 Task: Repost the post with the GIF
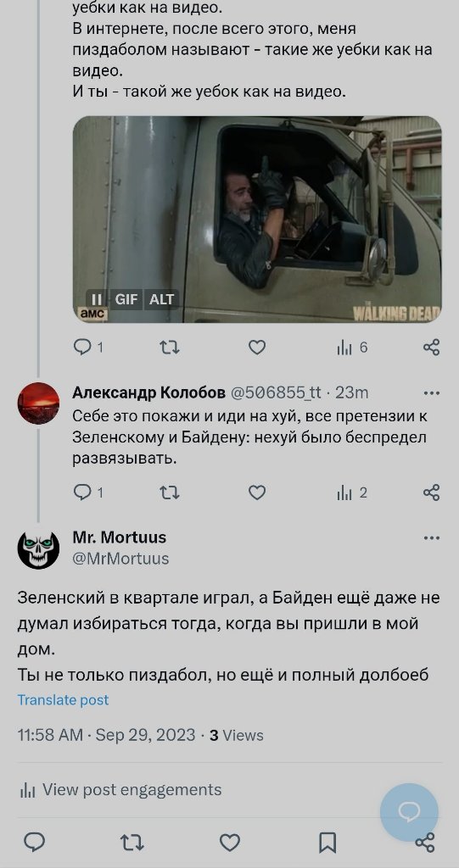point(169,348)
